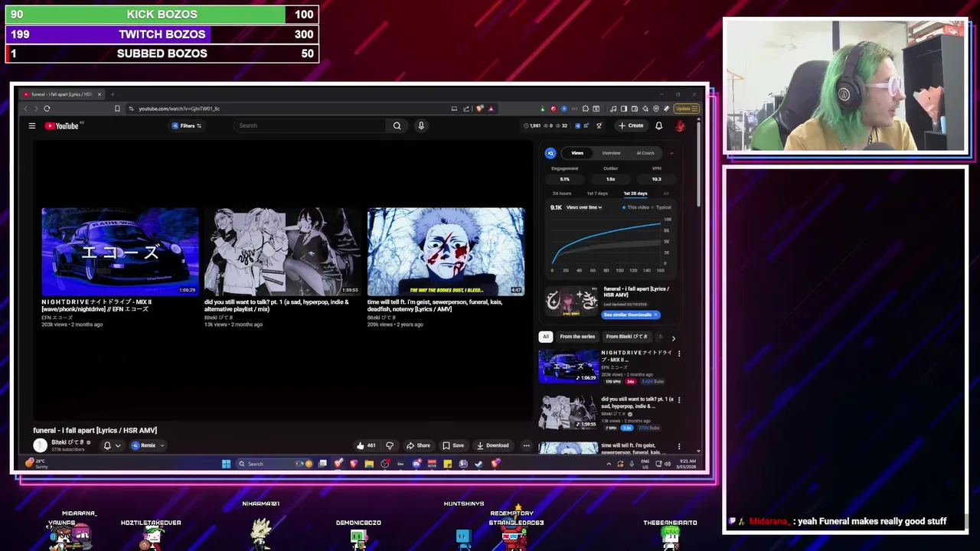Expand the notification bell dropdown beside Biteki
Viewport: 980px width, 551px height.
click(117, 445)
